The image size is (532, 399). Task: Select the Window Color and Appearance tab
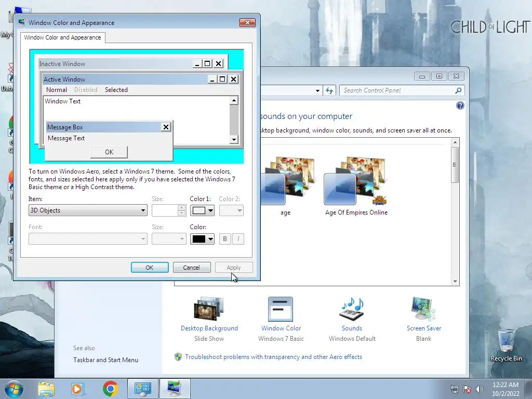coord(62,37)
